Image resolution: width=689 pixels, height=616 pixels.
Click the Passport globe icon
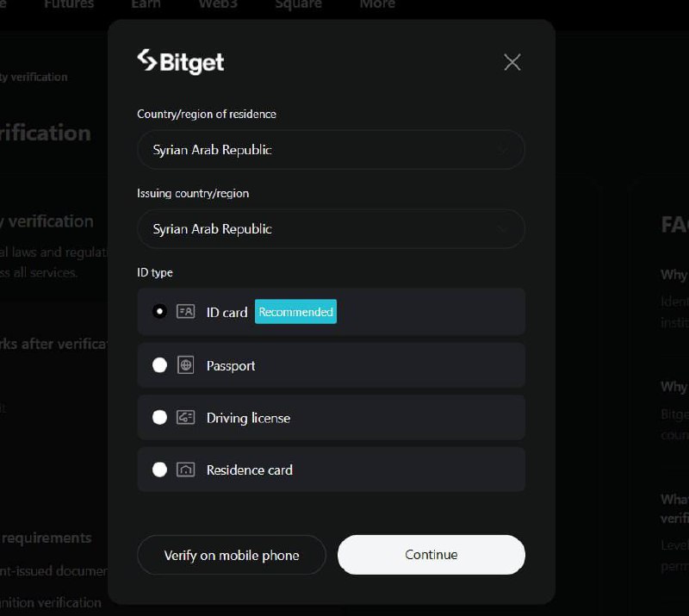pyautogui.click(x=185, y=365)
